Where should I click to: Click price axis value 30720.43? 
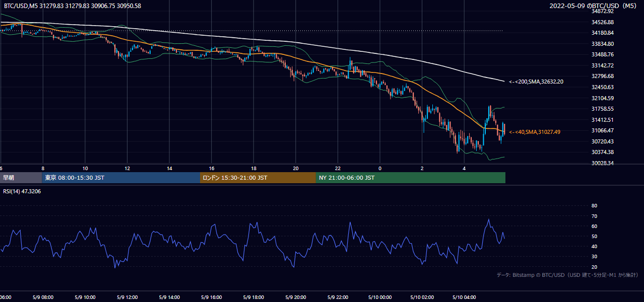coord(602,141)
